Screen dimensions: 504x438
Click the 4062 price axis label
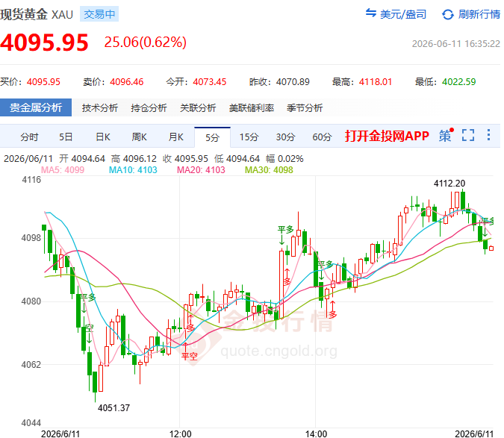[31, 364]
